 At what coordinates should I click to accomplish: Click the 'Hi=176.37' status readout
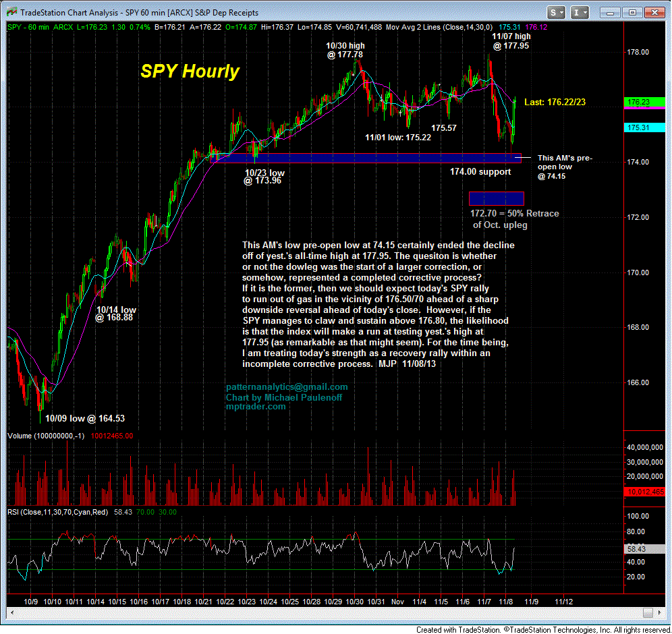(277, 27)
